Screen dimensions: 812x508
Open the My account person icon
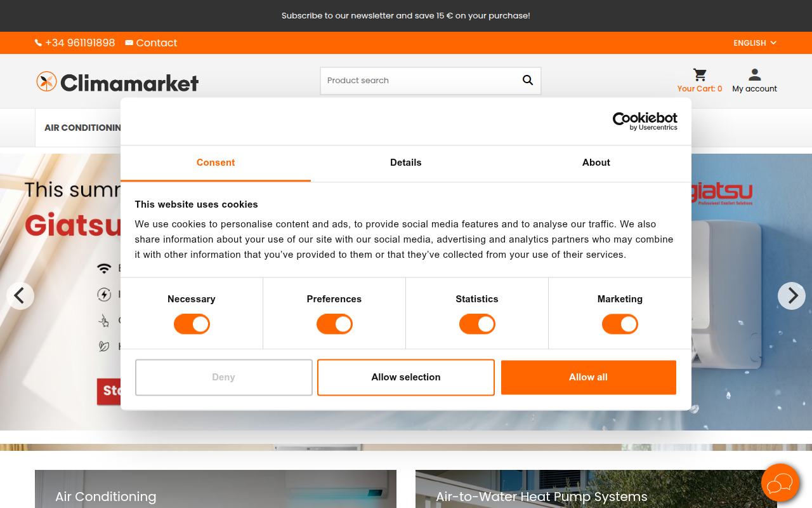pos(755,75)
